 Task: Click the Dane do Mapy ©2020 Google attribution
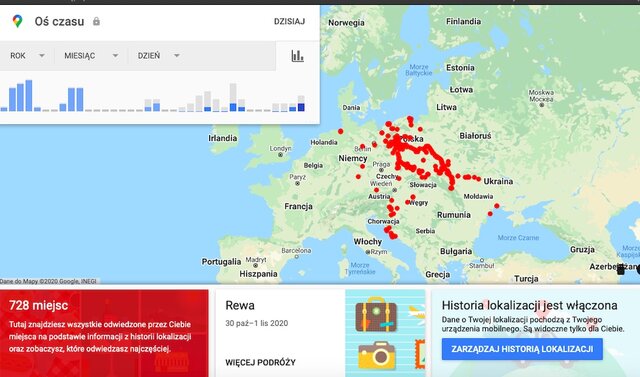[48, 281]
